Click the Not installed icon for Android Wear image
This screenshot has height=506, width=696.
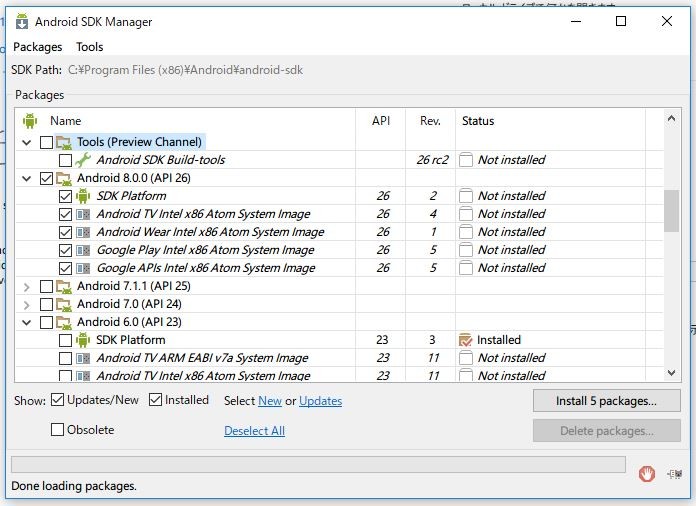point(466,232)
